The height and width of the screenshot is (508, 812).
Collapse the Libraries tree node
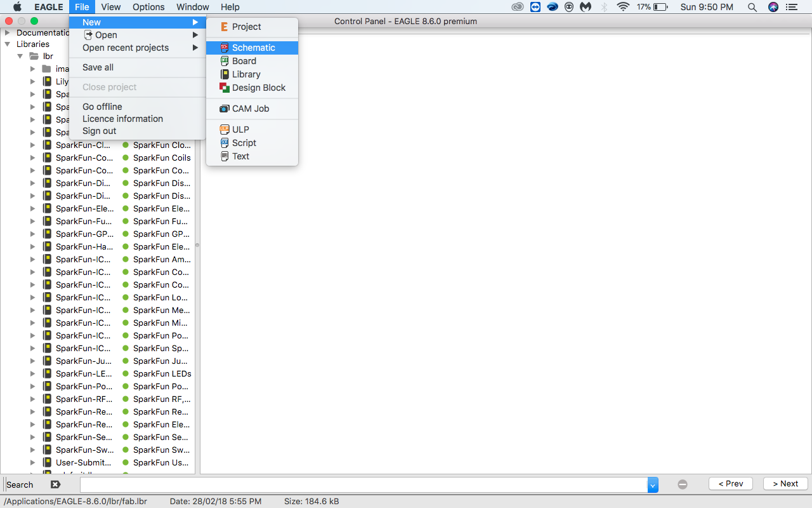click(8, 44)
